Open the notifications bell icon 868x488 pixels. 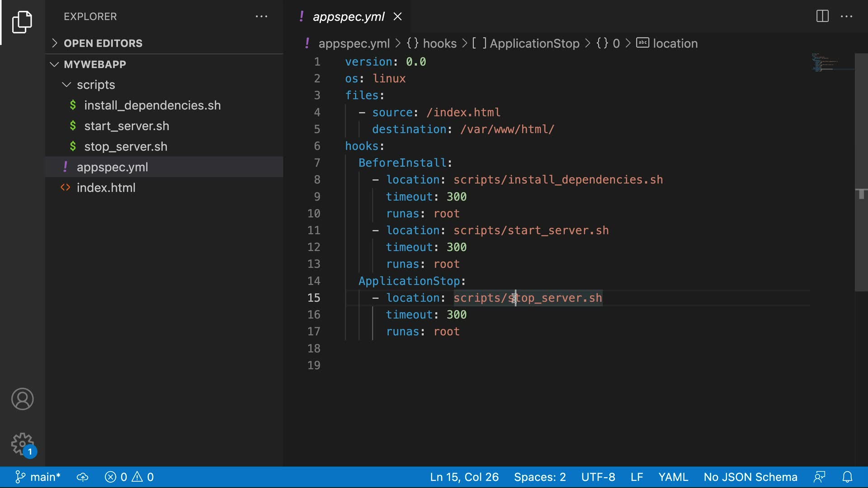click(848, 477)
